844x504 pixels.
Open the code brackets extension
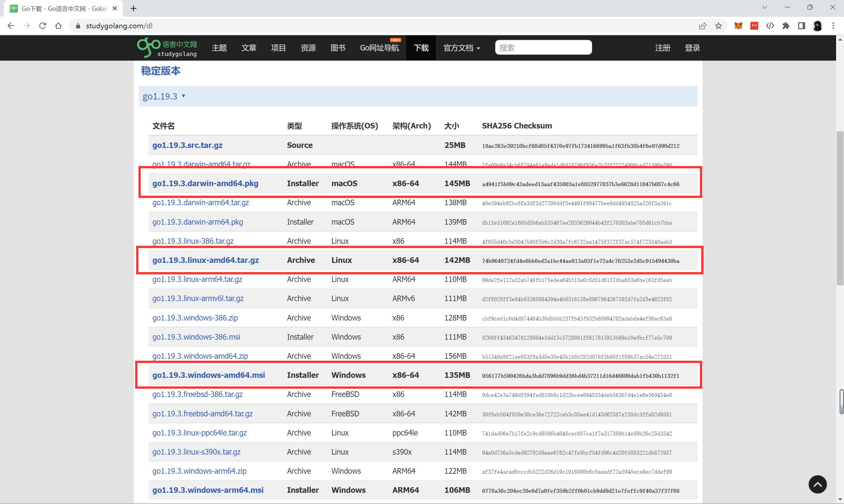770,26
